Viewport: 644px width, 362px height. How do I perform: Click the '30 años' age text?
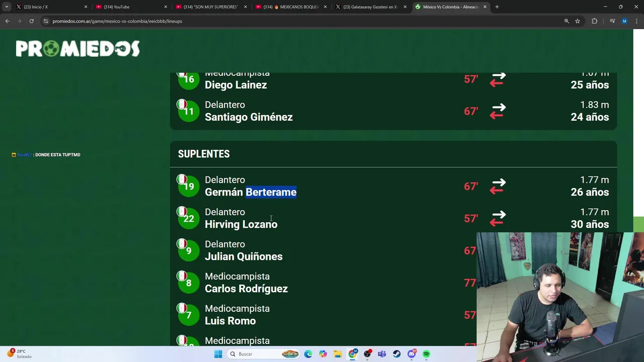tap(590, 224)
